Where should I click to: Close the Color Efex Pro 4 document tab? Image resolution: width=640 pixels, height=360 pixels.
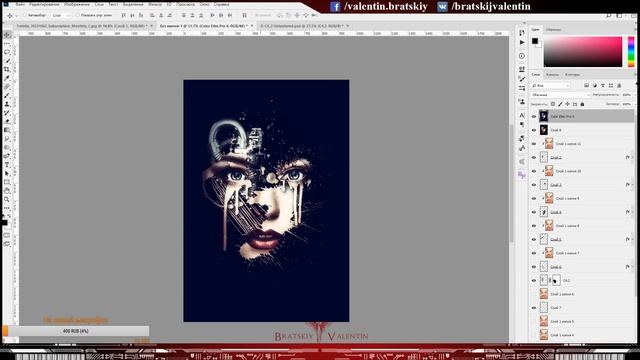pyautogui.click(x=252, y=26)
